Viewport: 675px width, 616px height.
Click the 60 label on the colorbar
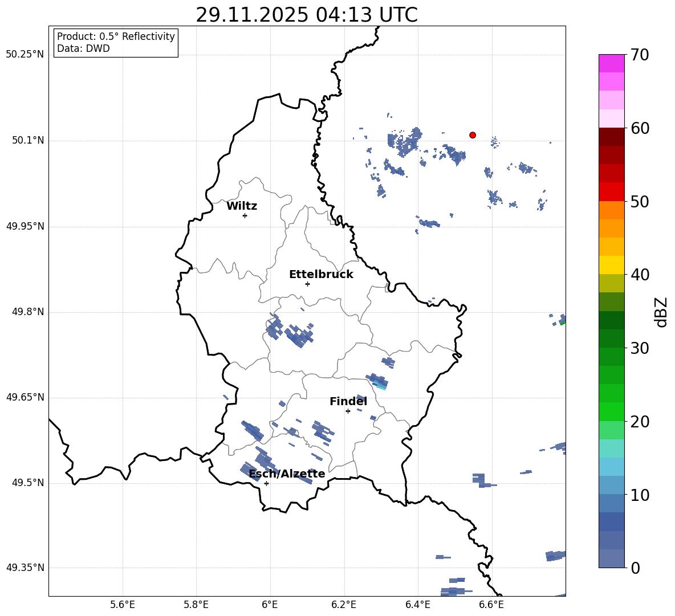[640, 128]
